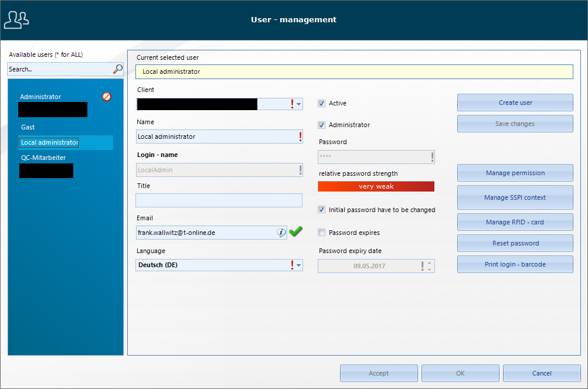Select Gast in the user list
Screen dimensions: 588x389
[x=28, y=127]
